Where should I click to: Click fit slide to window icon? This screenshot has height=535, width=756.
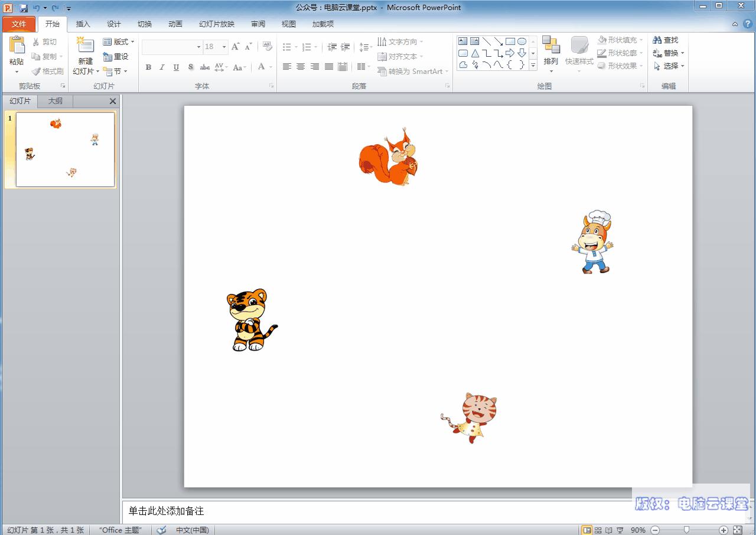pyautogui.click(x=738, y=530)
